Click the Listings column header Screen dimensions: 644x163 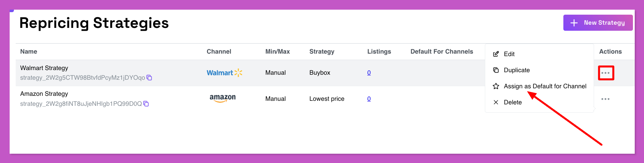[x=379, y=51]
